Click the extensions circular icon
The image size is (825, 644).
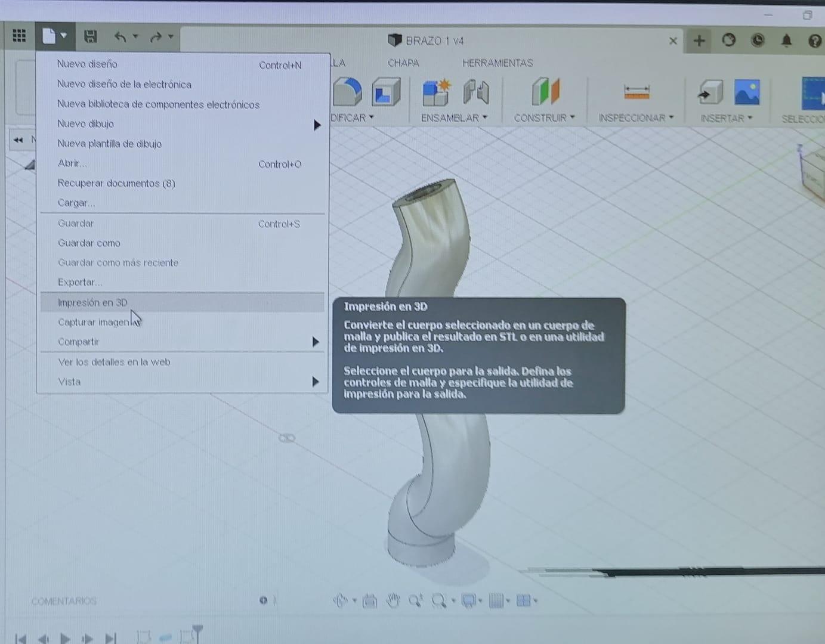[728, 40]
